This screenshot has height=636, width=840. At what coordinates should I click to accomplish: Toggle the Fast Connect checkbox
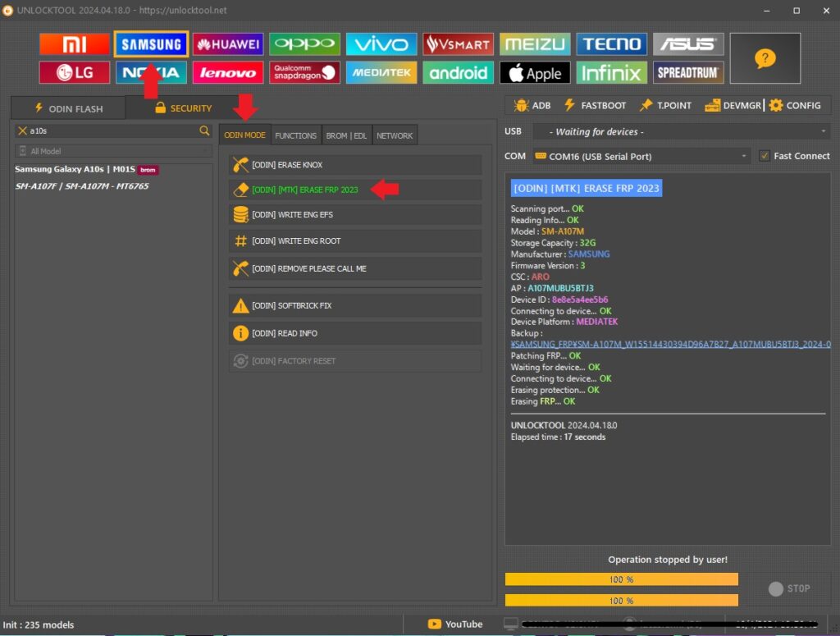pyautogui.click(x=765, y=156)
